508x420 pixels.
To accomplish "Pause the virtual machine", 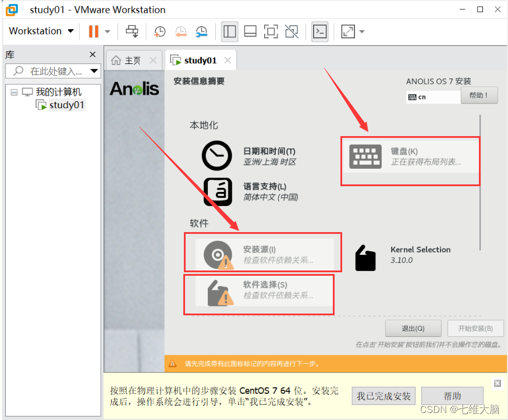I will (x=94, y=31).
